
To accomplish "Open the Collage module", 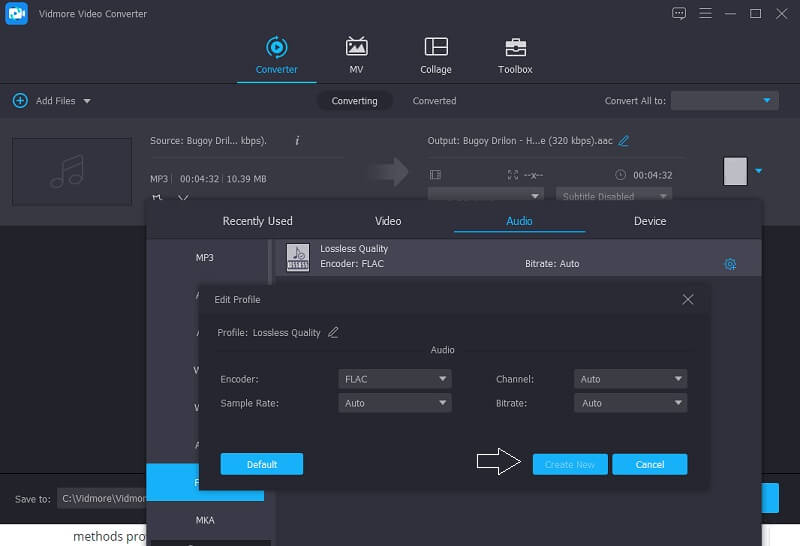I will click(x=435, y=48).
